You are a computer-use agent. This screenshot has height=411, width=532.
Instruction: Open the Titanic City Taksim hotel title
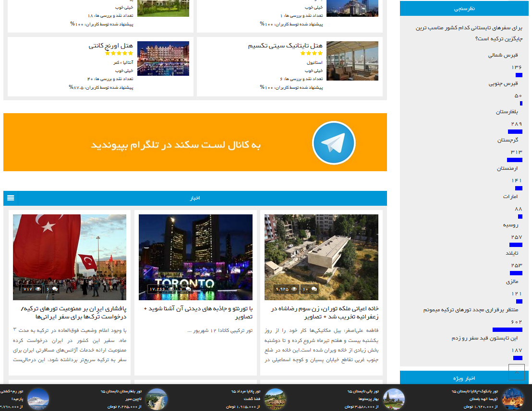point(285,46)
